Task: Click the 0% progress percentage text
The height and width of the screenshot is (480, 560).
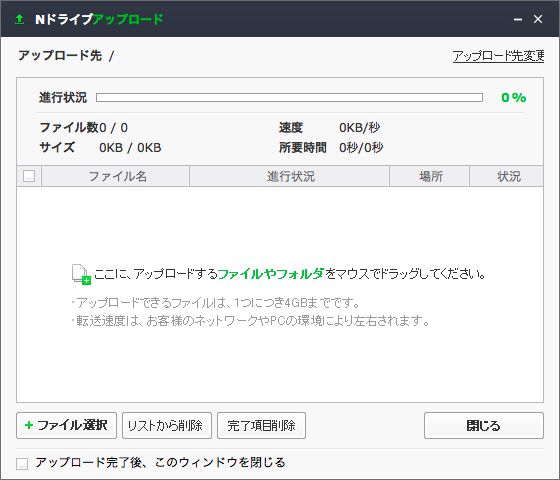Action: [514, 98]
